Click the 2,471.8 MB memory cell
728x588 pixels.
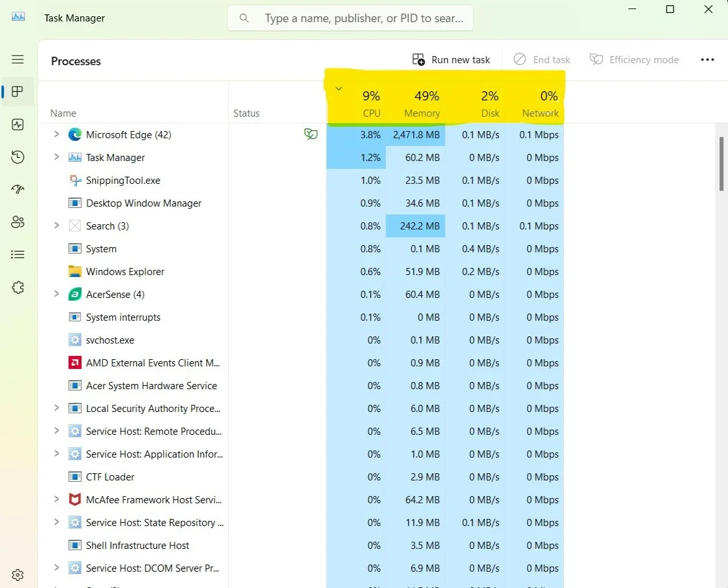tap(416, 135)
